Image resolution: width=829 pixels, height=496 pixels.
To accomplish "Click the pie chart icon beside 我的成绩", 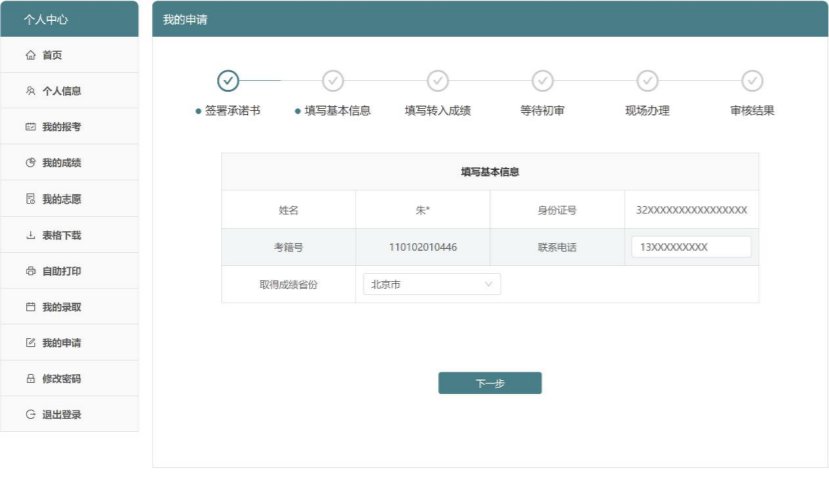I will tap(30, 163).
